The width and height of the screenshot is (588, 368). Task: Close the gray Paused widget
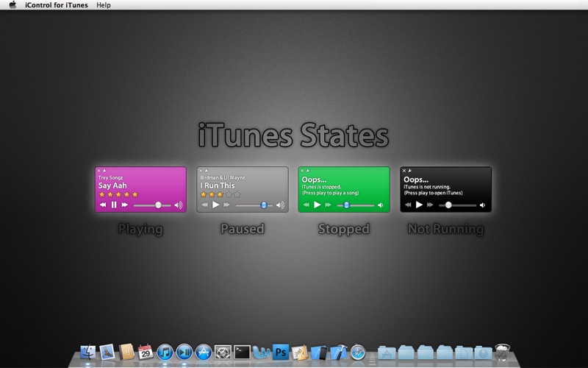coord(201,171)
